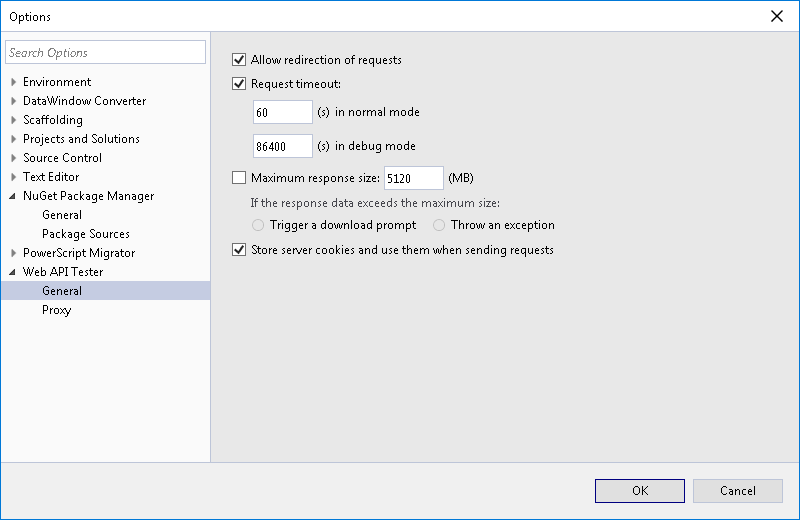Toggle Store server cookies checkbox
Screen dimensions: 800x520
click(239, 250)
